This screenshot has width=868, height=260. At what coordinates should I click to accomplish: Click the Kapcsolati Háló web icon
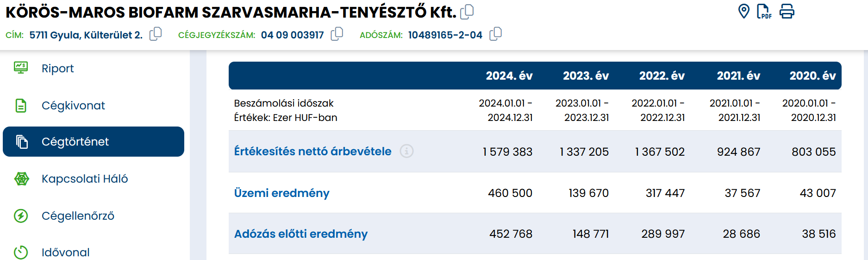(x=21, y=179)
